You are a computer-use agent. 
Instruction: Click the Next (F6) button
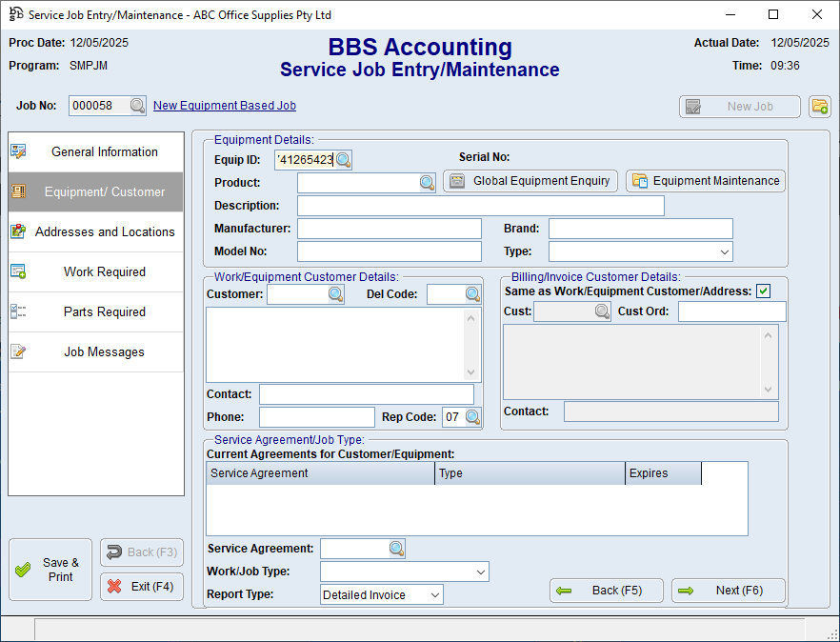coord(729,591)
